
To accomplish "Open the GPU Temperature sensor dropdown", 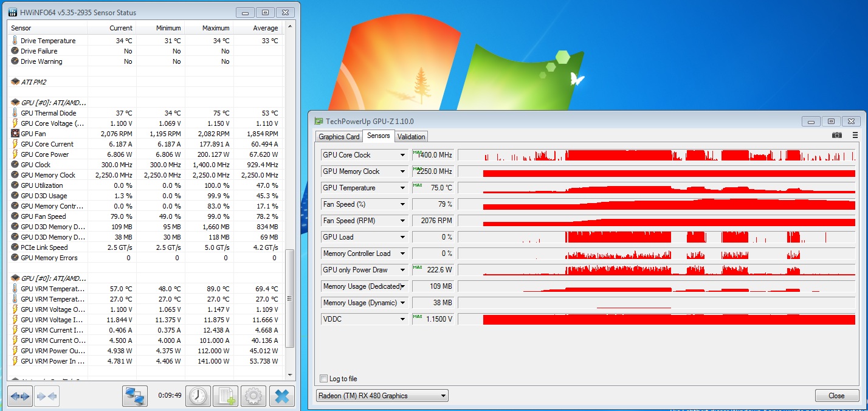I will (402, 188).
